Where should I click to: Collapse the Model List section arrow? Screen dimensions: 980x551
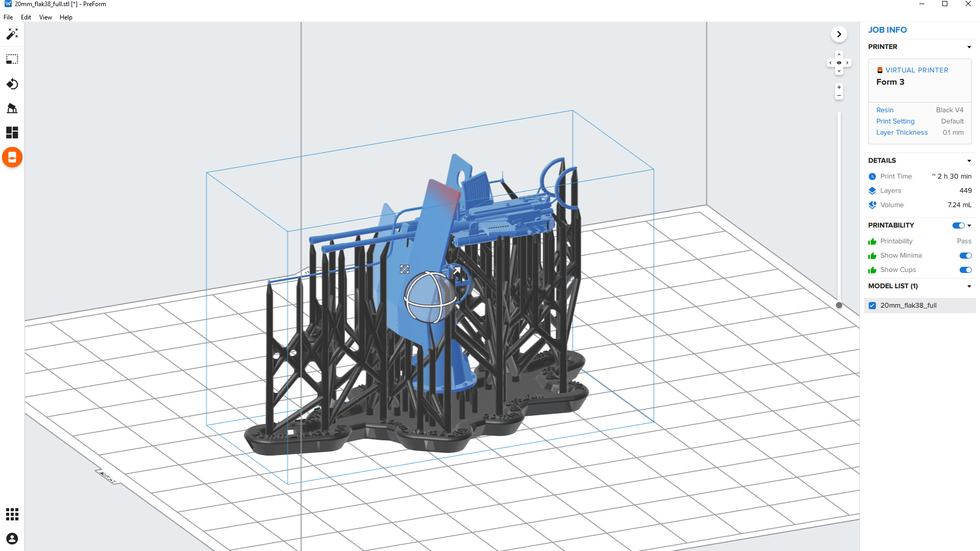969,286
